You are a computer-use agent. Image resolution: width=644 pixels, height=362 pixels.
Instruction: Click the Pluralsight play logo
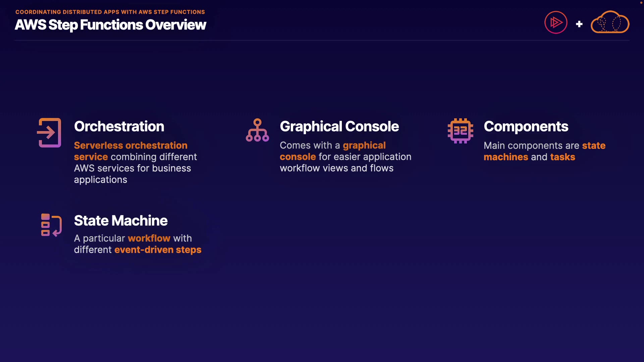click(x=556, y=23)
